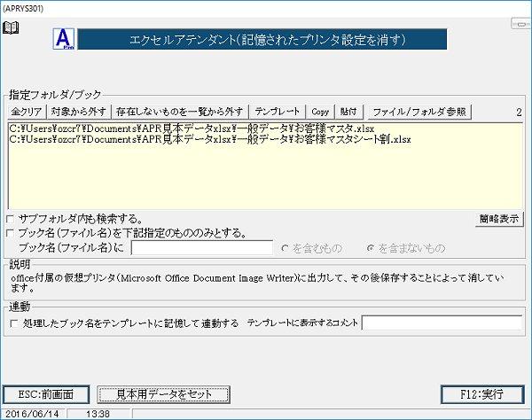Click 存在しないものを一覧から外す button
Viewport: 532px width, 420px height.
pos(180,112)
